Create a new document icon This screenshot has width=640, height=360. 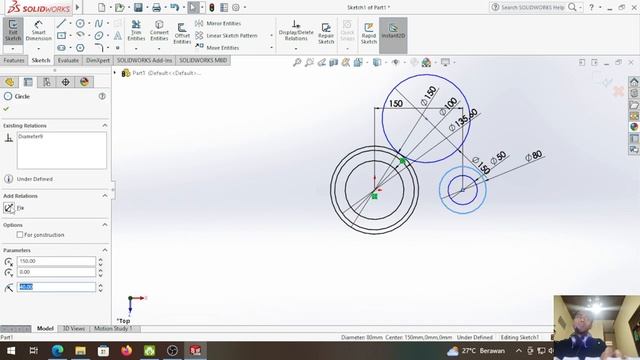pos(102,7)
